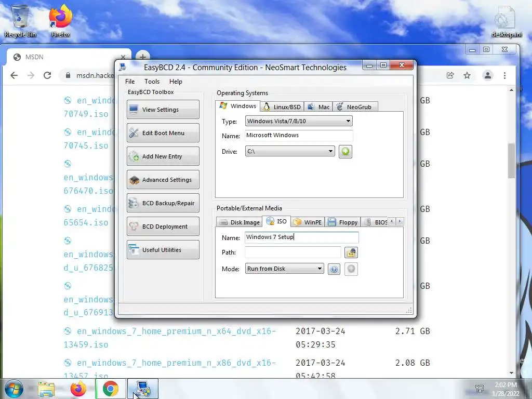The image size is (532, 399).
Task: Select the desktop.ini file icon
Action: pyautogui.click(x=506, y=22)
